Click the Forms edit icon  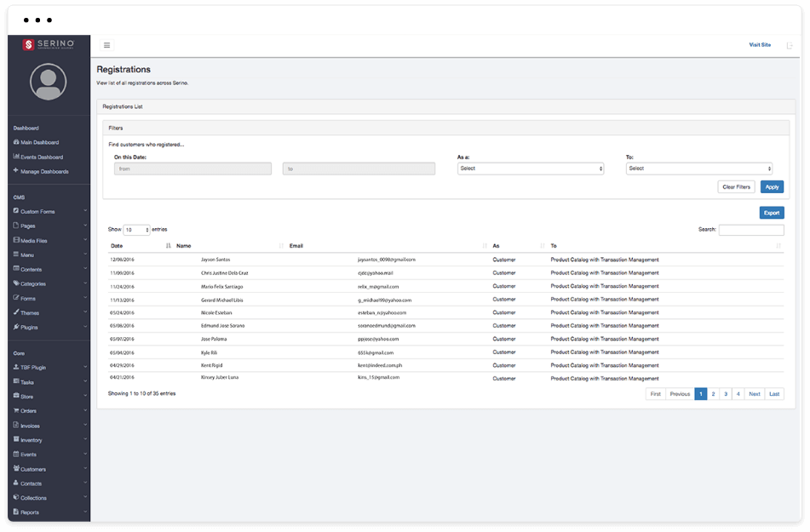[x=16, y=298]
